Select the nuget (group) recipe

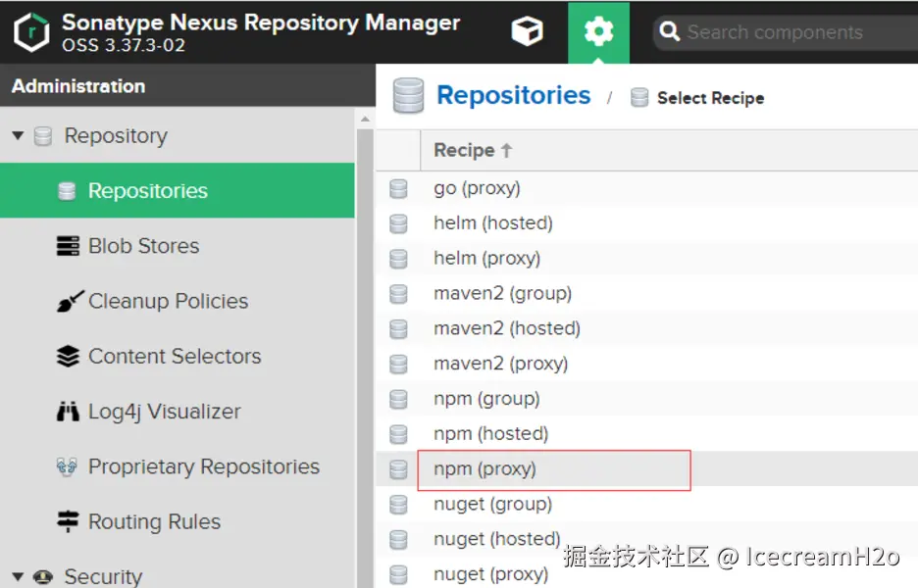point(647,504)
